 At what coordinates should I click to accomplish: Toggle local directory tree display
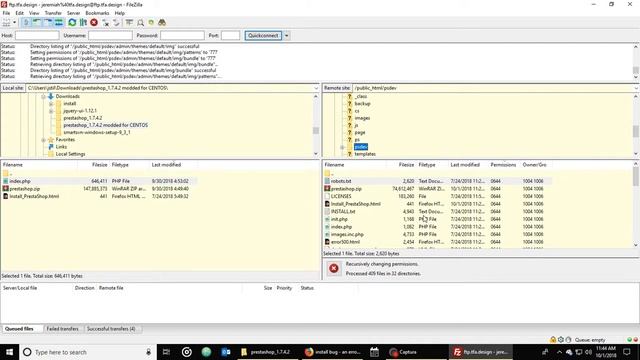(37, 22)
